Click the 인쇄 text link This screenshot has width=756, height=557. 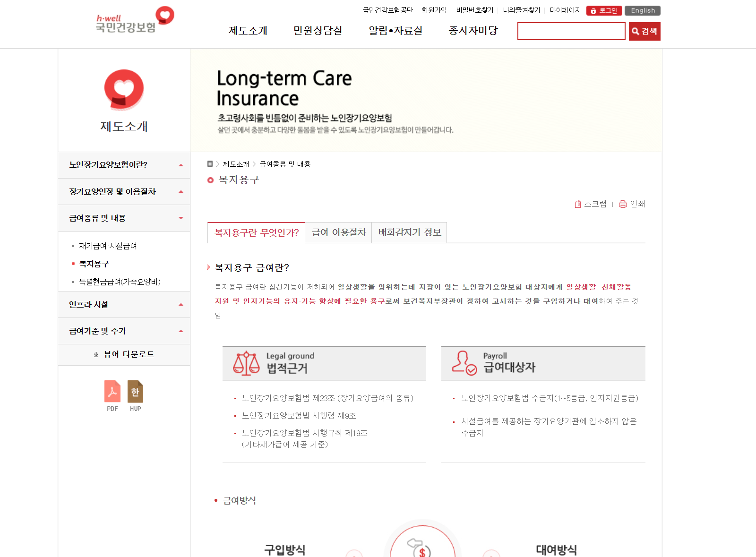pyautogui.click(x=637, y=204)
